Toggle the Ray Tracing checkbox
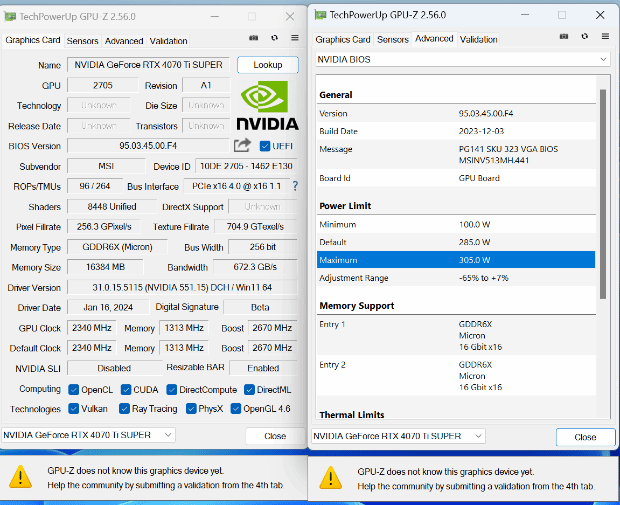Screen dimensions: 620x505 (125, 409)
